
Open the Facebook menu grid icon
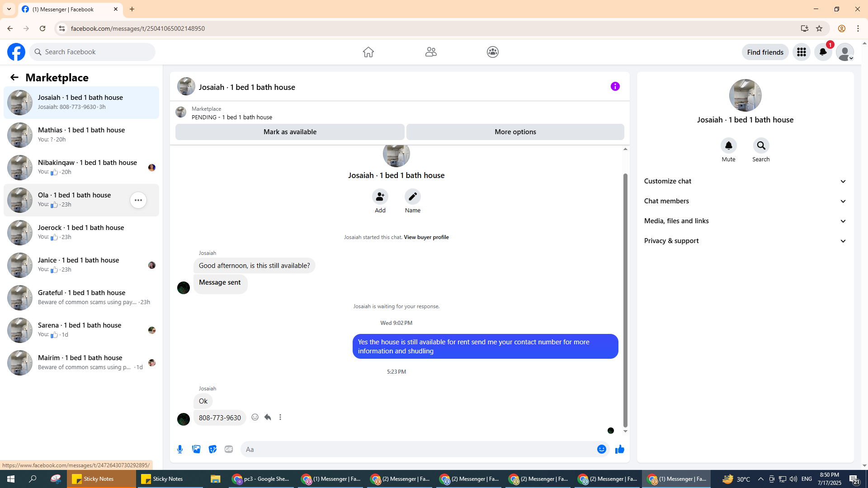tap(802, 52)
